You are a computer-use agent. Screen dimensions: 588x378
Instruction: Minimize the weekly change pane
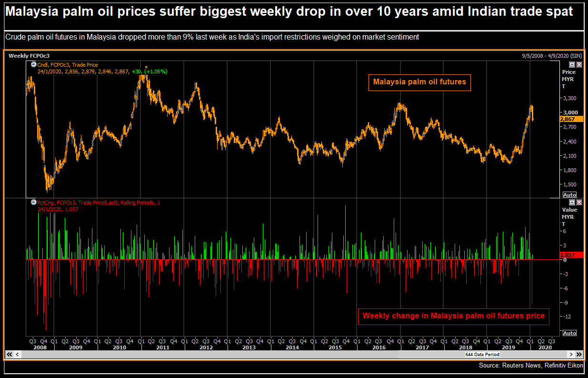pyautogui.click(x=572, y=202)
